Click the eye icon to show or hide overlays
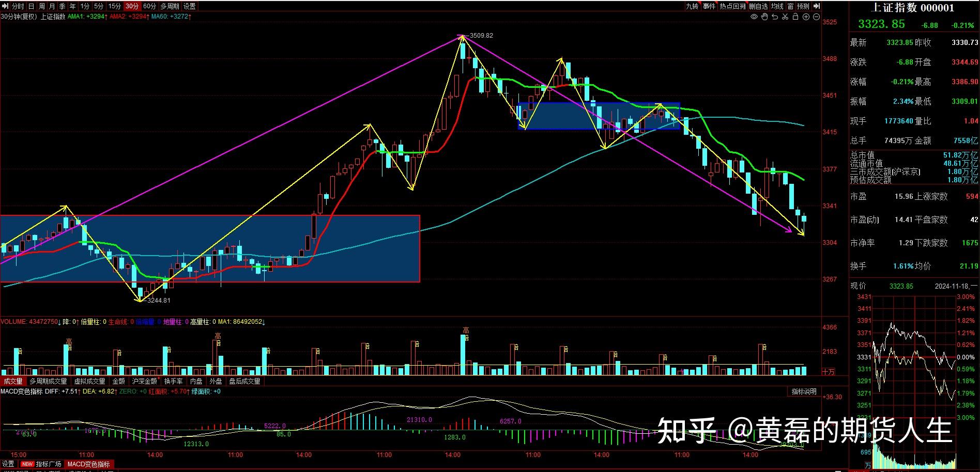Viewport: 980px width, 472px height. [x=754, y=17]
